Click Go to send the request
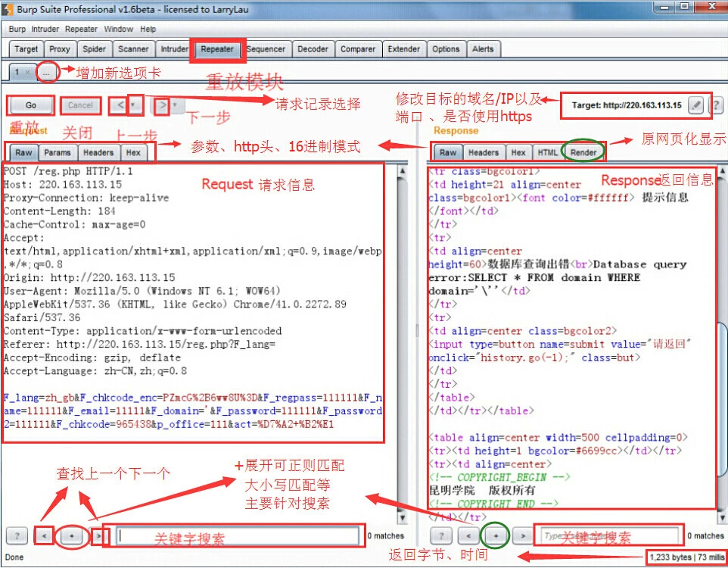The width and height of the screenshot is (728, 568). point(30,105)
